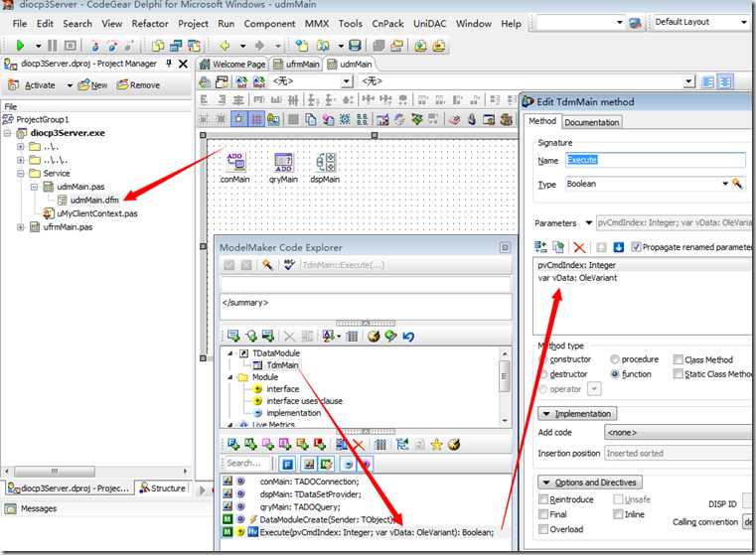This screenshot has height=555, width=756.
Task: Click the add method icon in members toolbar
Action: coord(250,445)
